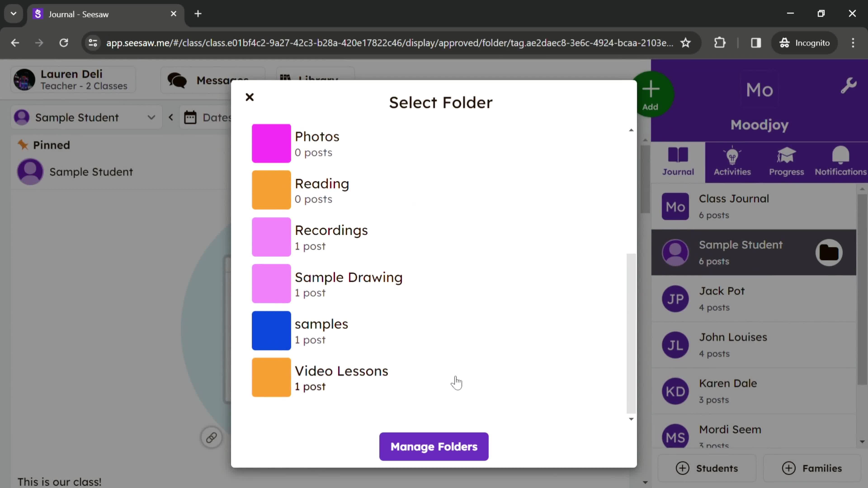Screen dimensions: 868x488
Task: Close the Select Folder dialog
Action: tap(249, 97)
